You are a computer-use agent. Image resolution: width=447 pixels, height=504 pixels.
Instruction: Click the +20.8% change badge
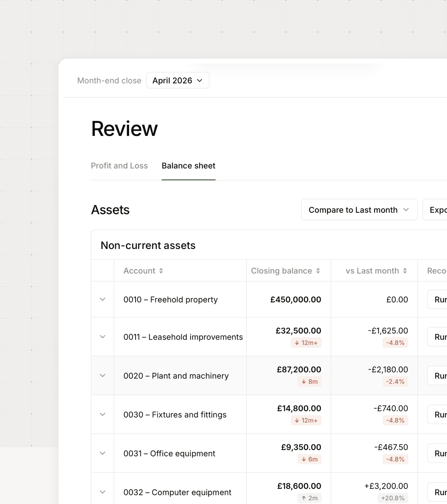coord(393,498)
